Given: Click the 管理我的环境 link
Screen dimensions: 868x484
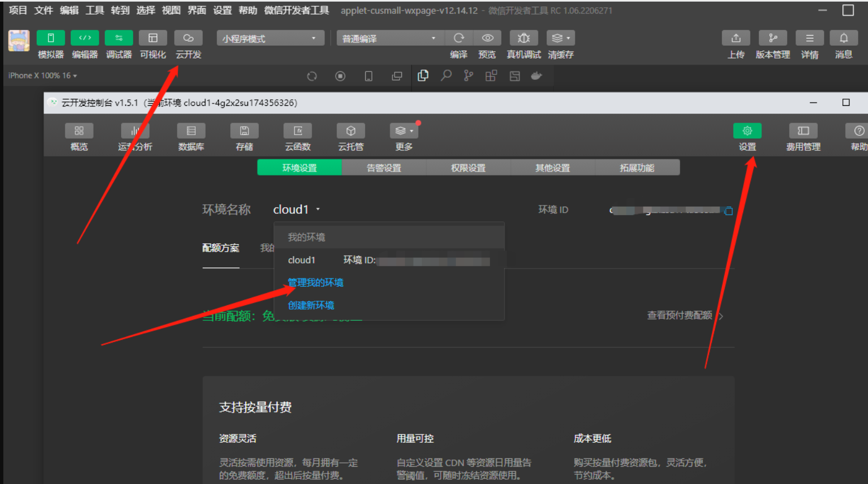Looking at the screenshot, I should coord(316,282).
